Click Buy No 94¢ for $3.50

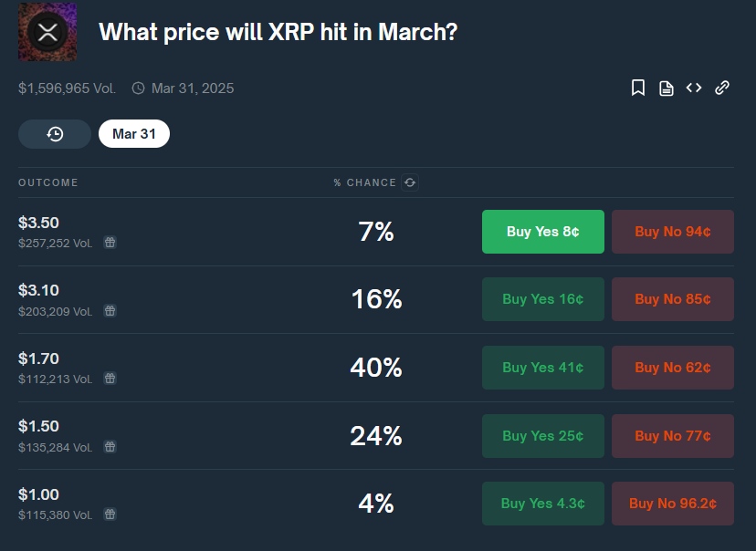673,232
